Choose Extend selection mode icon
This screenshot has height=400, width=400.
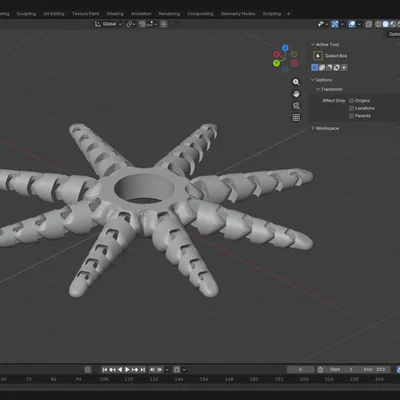[322, 68]
